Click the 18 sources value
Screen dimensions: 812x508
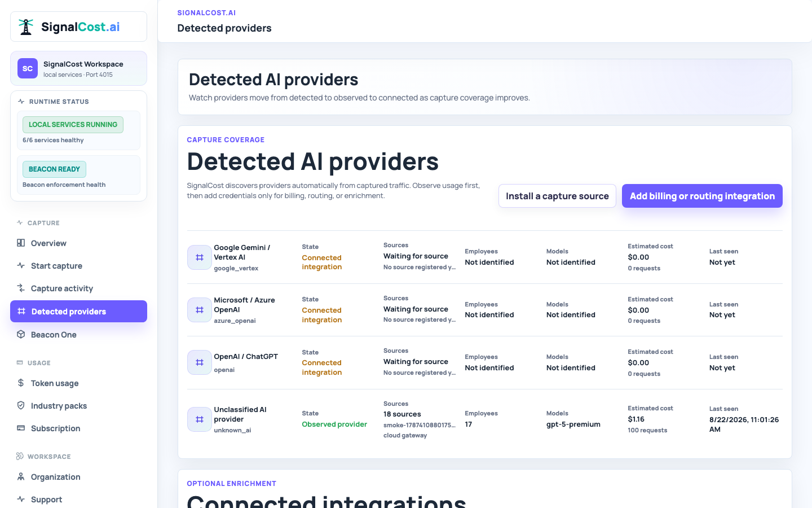coord(402,414)
